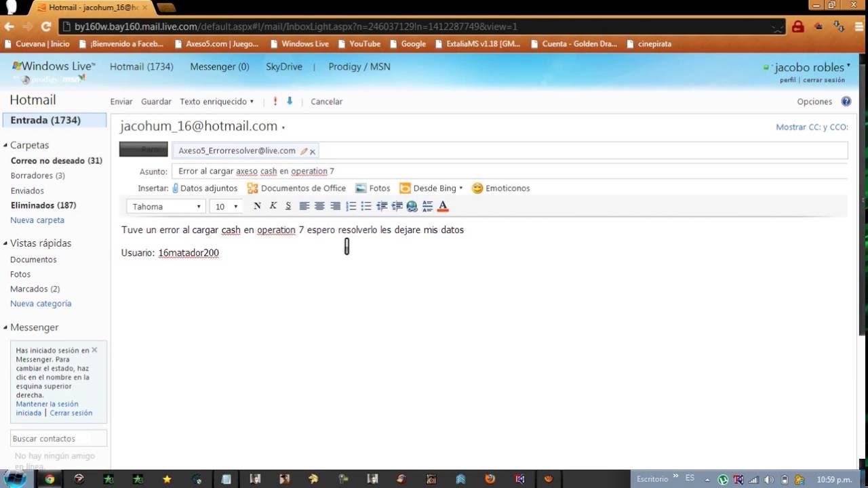Open font size 10 dropdown
The width and height of the screenshot is (868, 488).
(x=226, y=207)
